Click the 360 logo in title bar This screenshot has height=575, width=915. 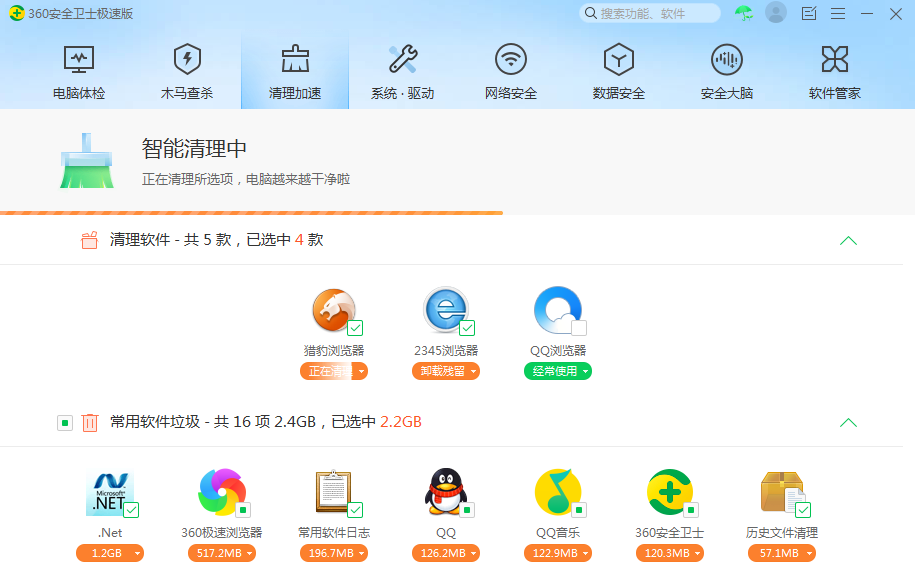pyautogui.click(x=17, y=13)
